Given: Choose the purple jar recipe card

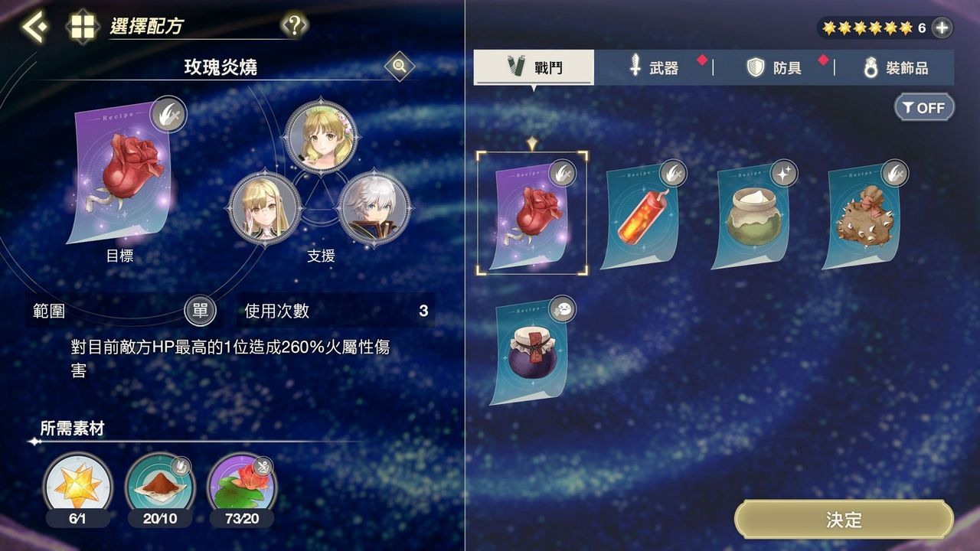Looking at the screenshot, I should (x=532, y=351).
